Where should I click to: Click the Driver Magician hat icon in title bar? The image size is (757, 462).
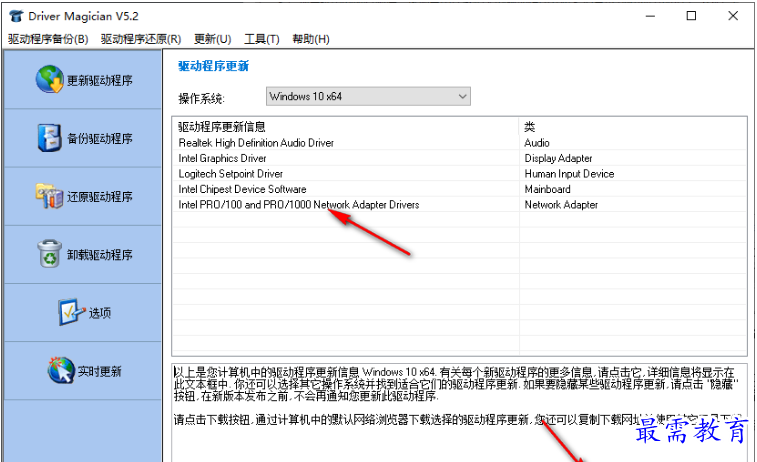[16, 16]
